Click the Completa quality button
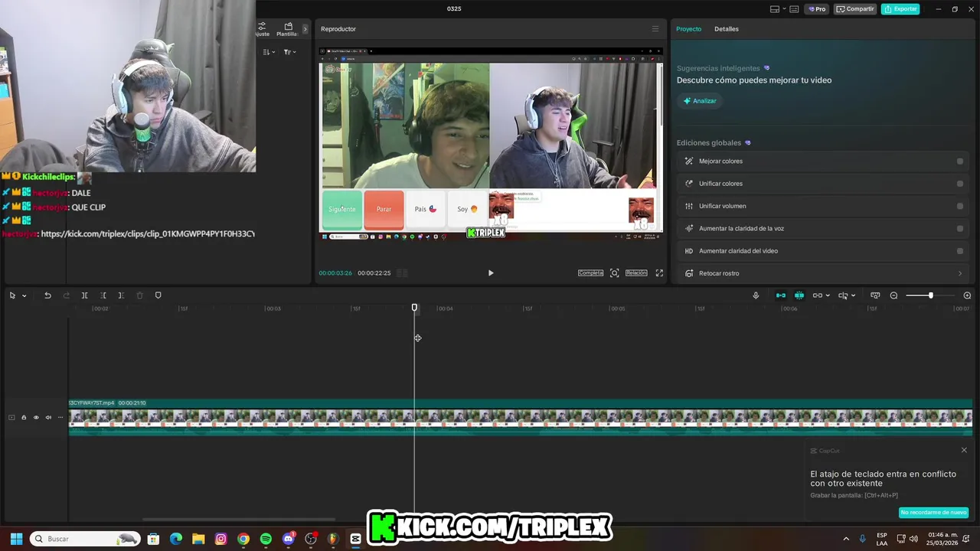The height and width of the screenshot is (551, 980). point(590,273)
